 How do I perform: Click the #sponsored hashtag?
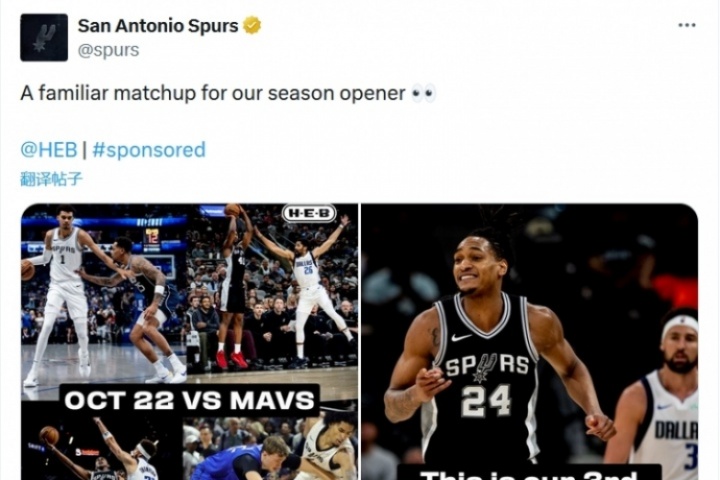[x=149, y=150]
